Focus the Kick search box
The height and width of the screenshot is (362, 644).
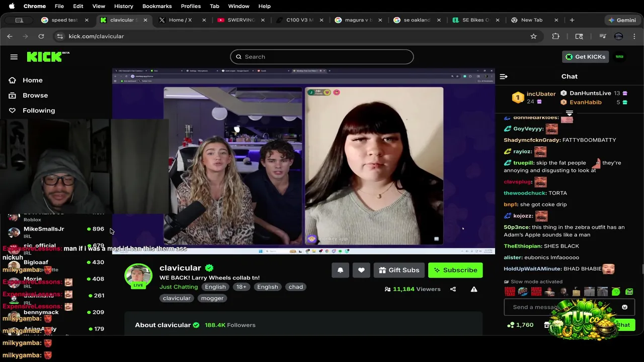pos(322,57)
